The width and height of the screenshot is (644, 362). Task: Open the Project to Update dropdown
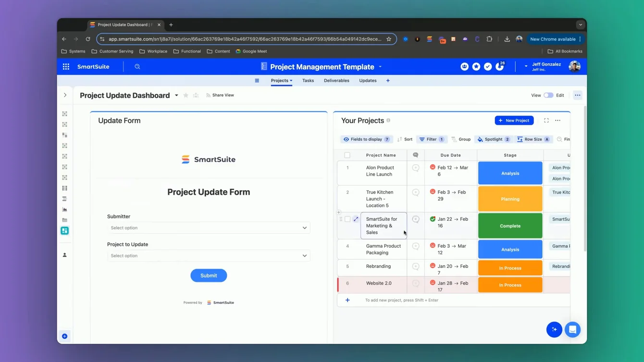(209, 255)
